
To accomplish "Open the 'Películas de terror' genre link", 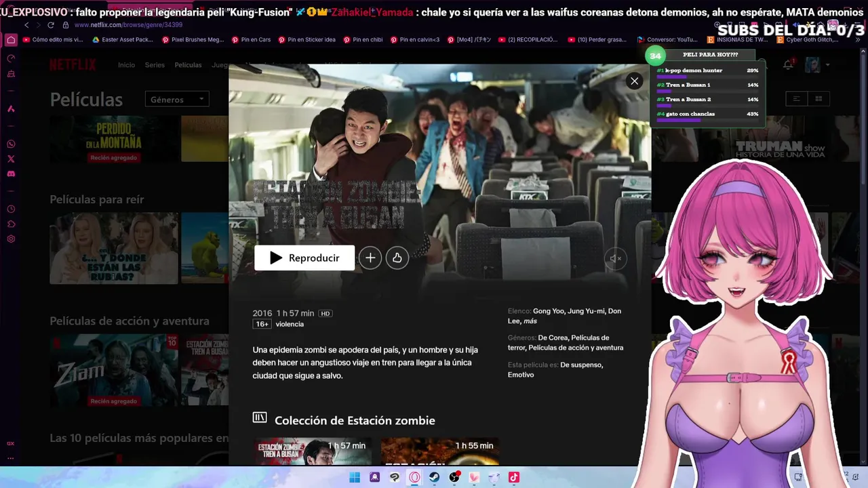I will 559,342.
